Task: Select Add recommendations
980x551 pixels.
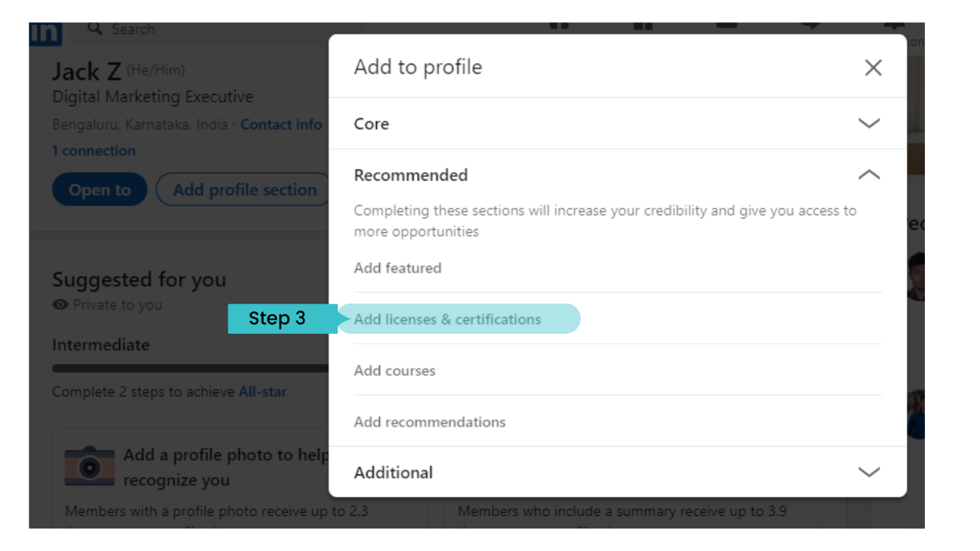Action: click(429, 421)
